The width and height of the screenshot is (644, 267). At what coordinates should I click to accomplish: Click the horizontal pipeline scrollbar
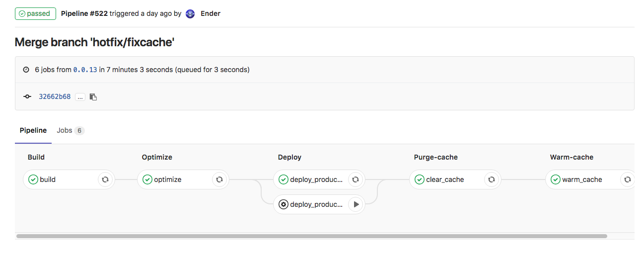pyautogui.click(x=311, y=236)
